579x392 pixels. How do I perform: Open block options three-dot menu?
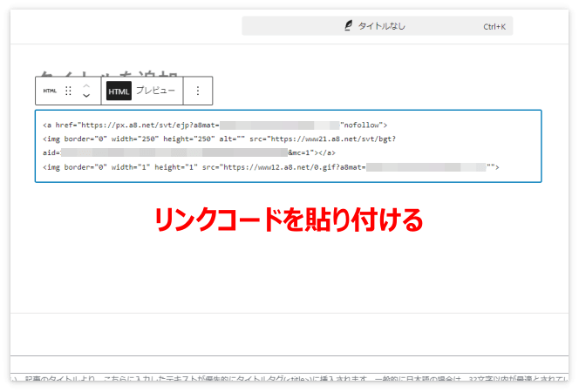point(198,91)
